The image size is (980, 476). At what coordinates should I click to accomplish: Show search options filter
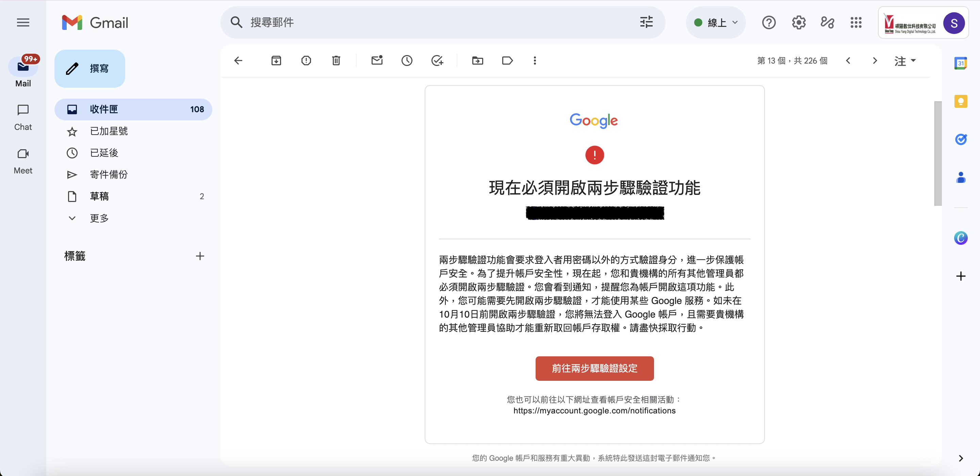pyautogui.click(x=646, y=22)
